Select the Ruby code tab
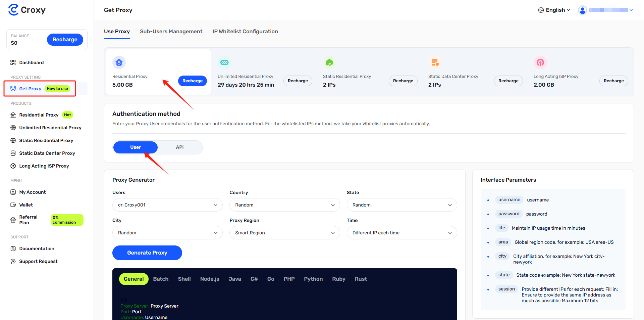Image resolution: width=644 pixels, height=320 pixels. tap(339, 279)
